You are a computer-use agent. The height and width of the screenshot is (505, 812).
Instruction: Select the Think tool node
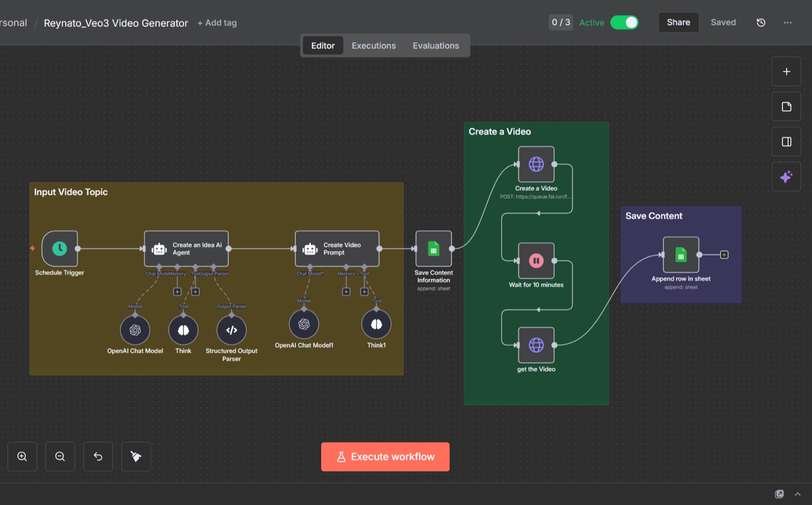pos(183,330)
